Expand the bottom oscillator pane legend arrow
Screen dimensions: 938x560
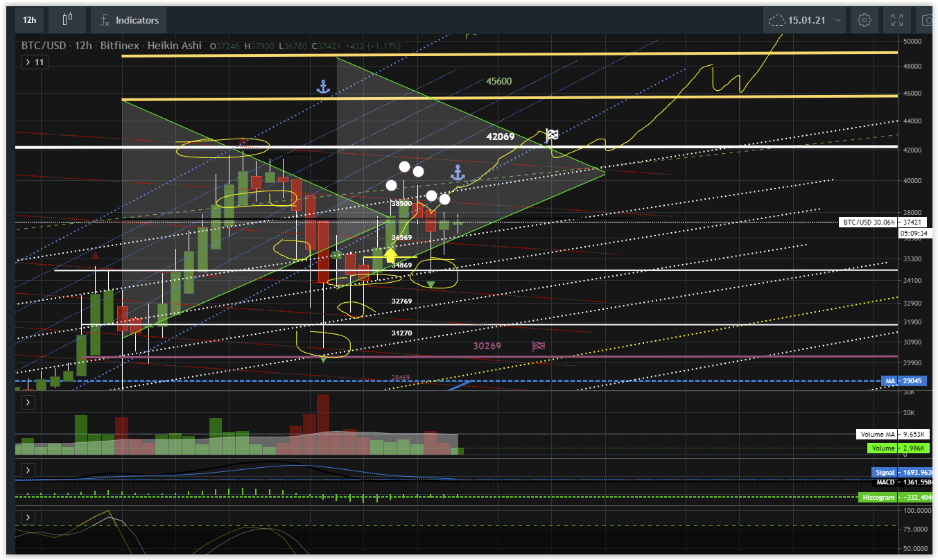tap(27, 517)
